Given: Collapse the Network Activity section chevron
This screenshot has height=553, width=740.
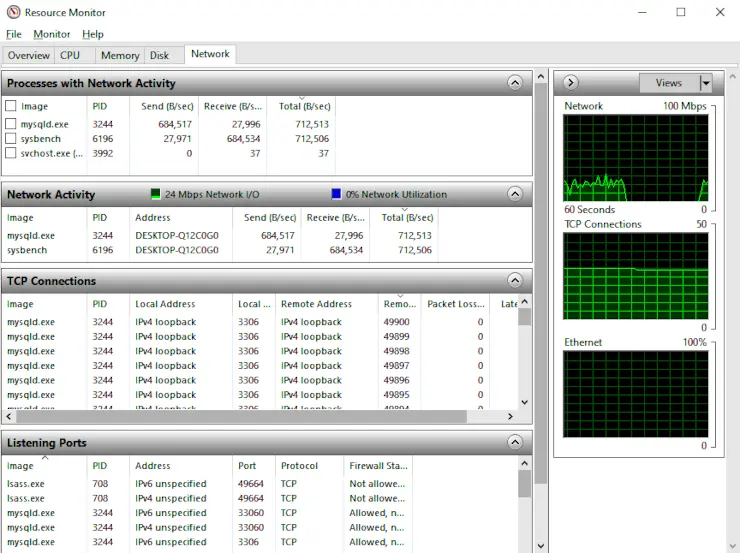Looking at the screenshot, I should 515,194.
